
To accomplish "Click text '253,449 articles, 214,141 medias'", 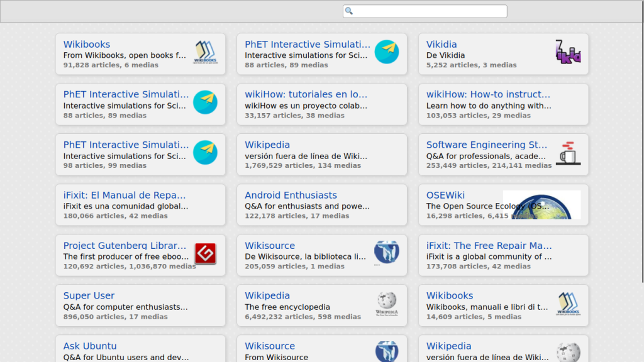I will coord(489,166).
